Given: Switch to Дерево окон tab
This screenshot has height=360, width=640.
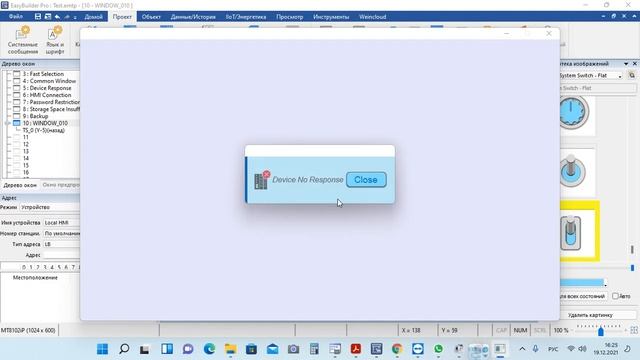Looking at the screenshot, I should coord(20,185).
